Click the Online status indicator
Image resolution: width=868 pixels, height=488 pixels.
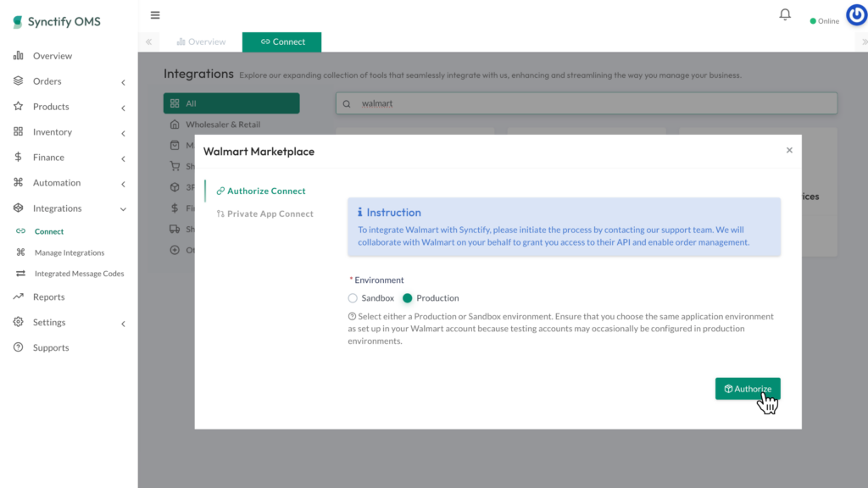click(x=824, y=21)
